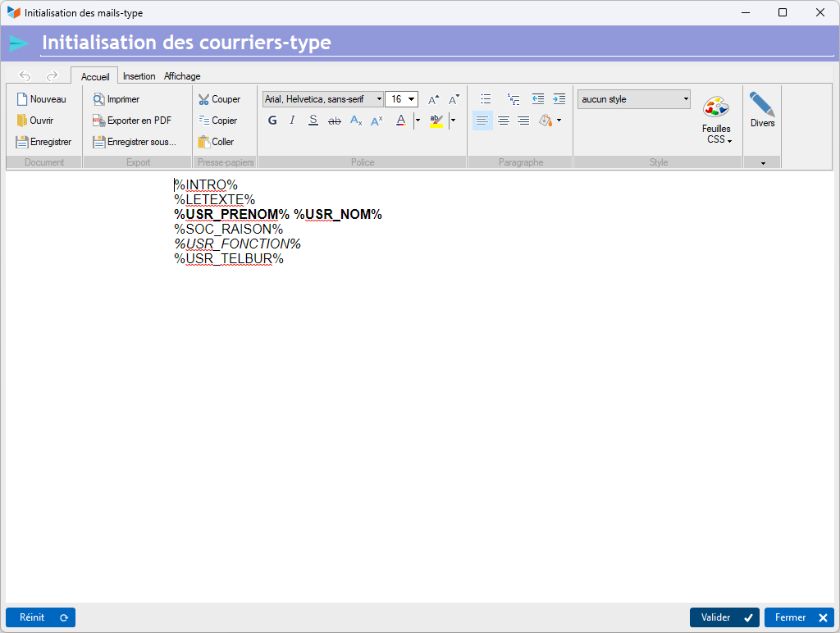The width and height of the screenshot is (840, 633).
Task: Open the text highlight color dropdown arrow
Action: [x=453, y=121]
